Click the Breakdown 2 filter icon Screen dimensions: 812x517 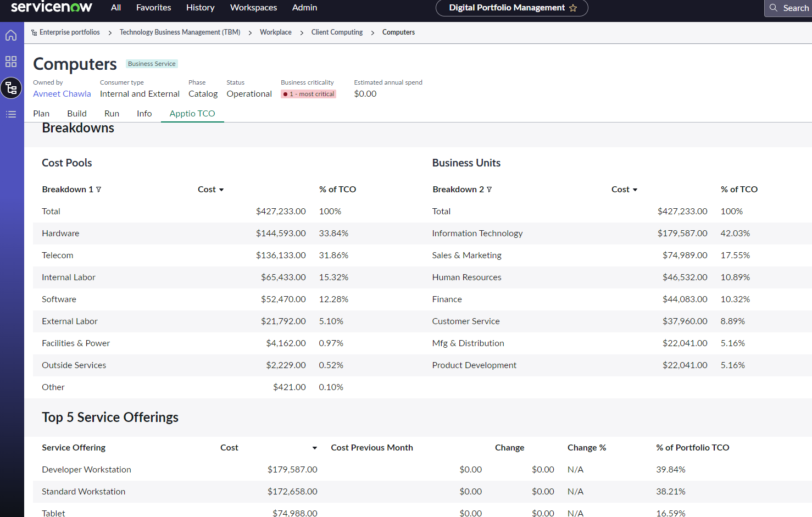(x=489, y=190)
